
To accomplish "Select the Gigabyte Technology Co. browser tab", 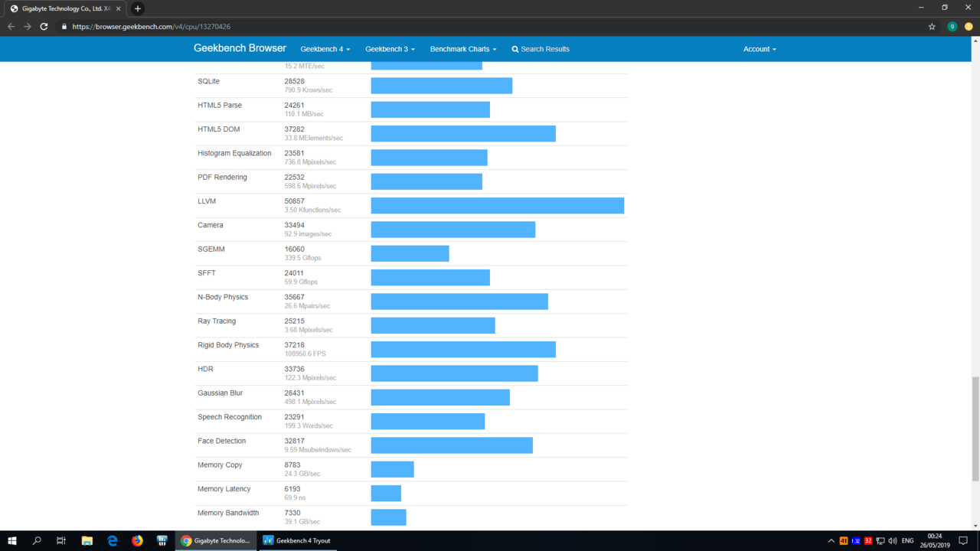I will tap(64, 8).
